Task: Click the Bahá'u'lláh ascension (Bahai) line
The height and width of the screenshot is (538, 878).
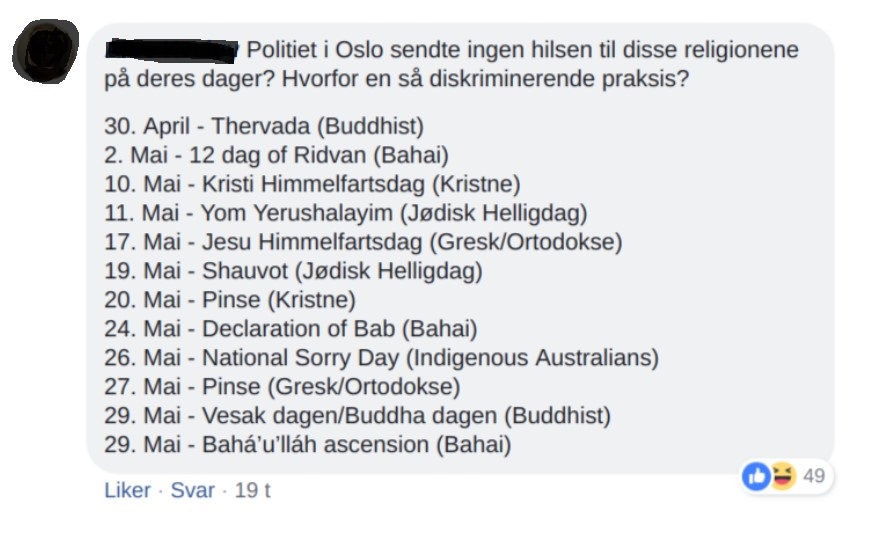Action: tap(307, 445)
